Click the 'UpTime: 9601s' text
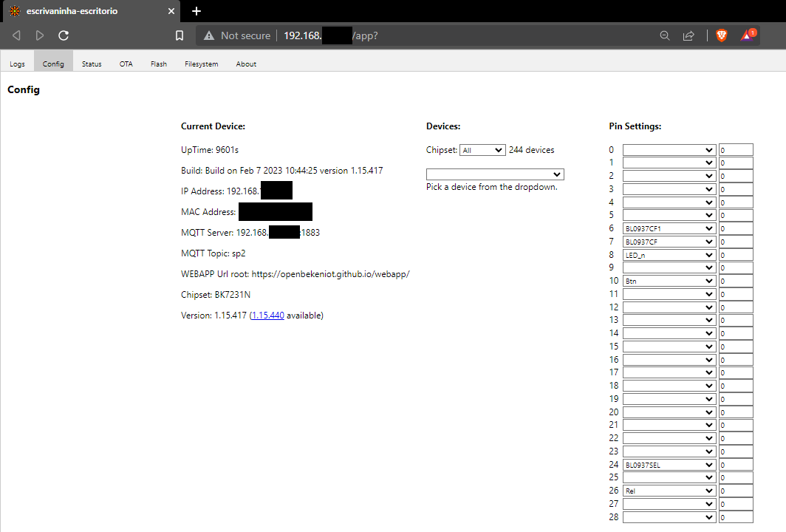786x532 pixels. (210, 150)
